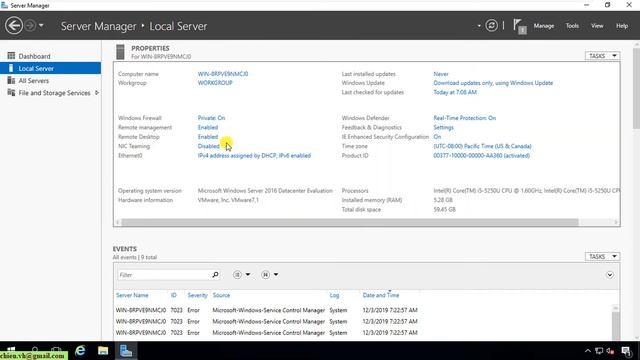This screenshot has height=360, width=640.
Task: Open File and Storage Services
Action: pos(54,93)
